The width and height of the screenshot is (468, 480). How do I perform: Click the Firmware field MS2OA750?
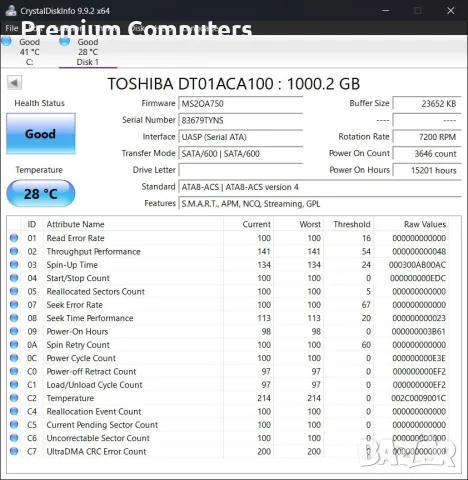click(241, 104)
